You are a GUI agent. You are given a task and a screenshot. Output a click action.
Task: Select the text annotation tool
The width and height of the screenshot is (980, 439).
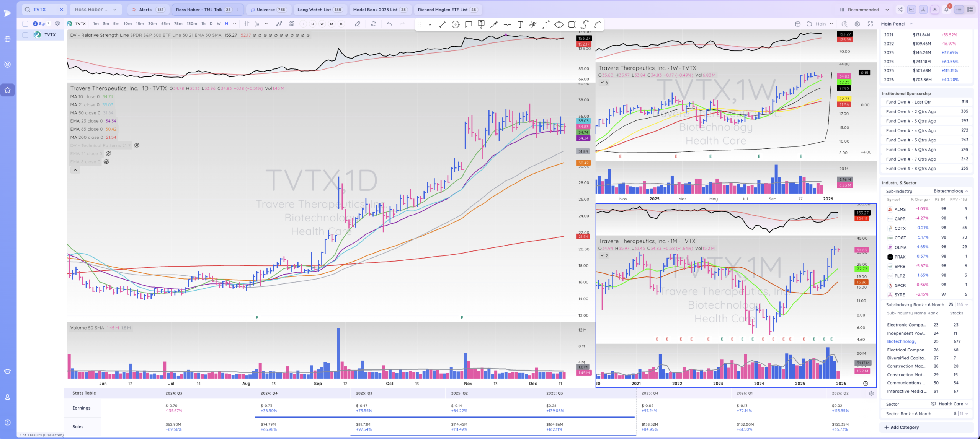coord(520,24)
